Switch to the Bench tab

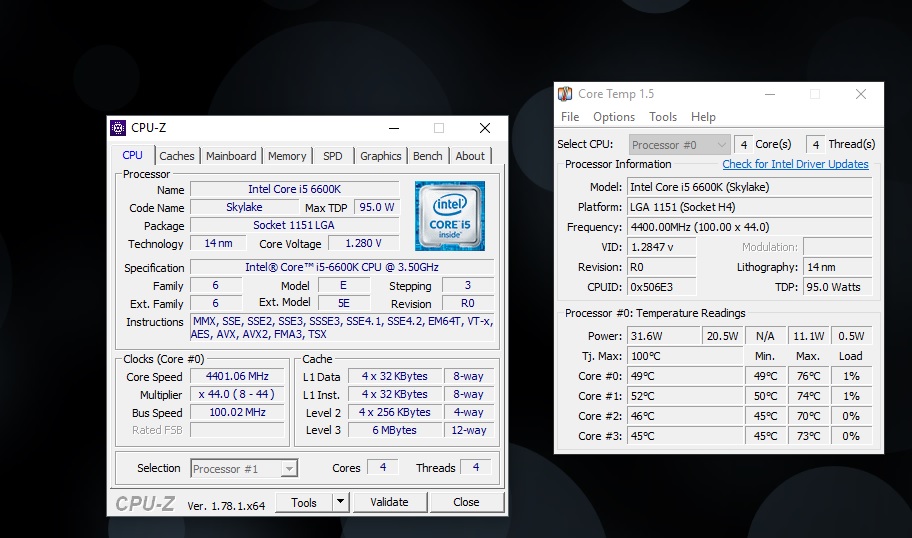(x=428, y=156)
